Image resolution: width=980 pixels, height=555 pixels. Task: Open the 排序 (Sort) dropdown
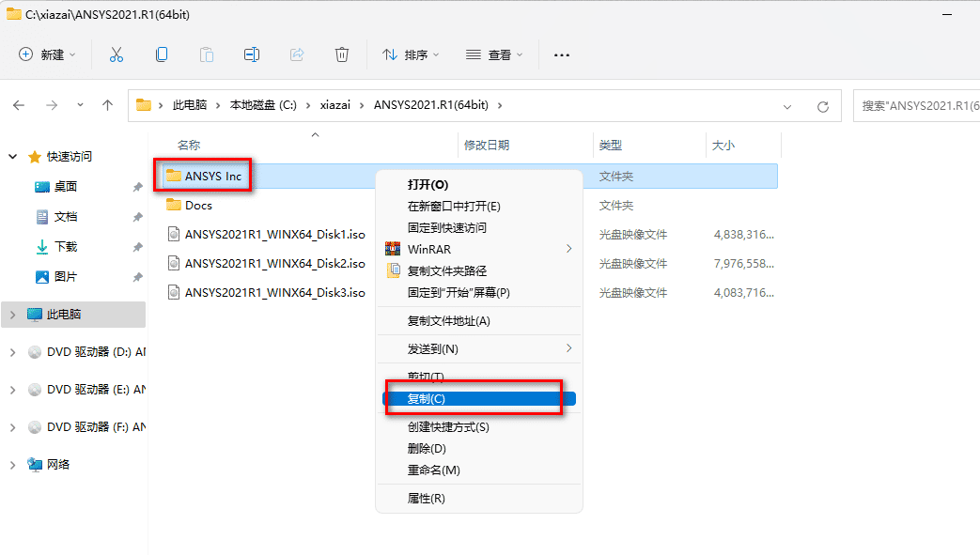(412, 55)
